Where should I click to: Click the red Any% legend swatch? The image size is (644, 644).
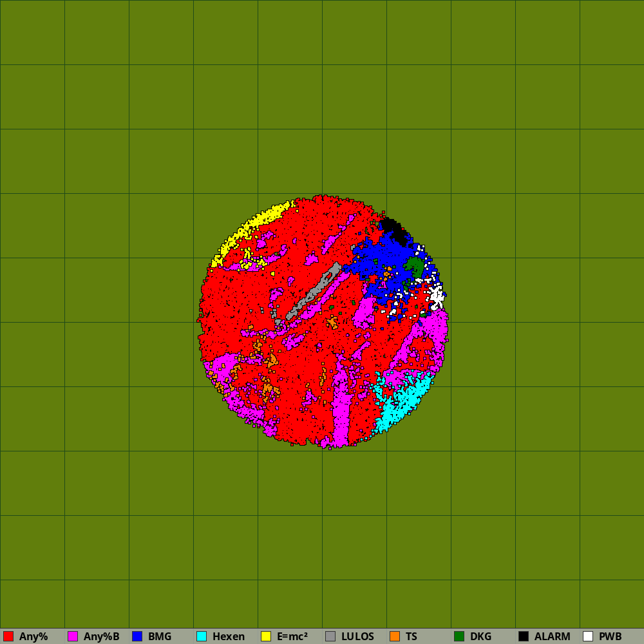click(8, 636)
